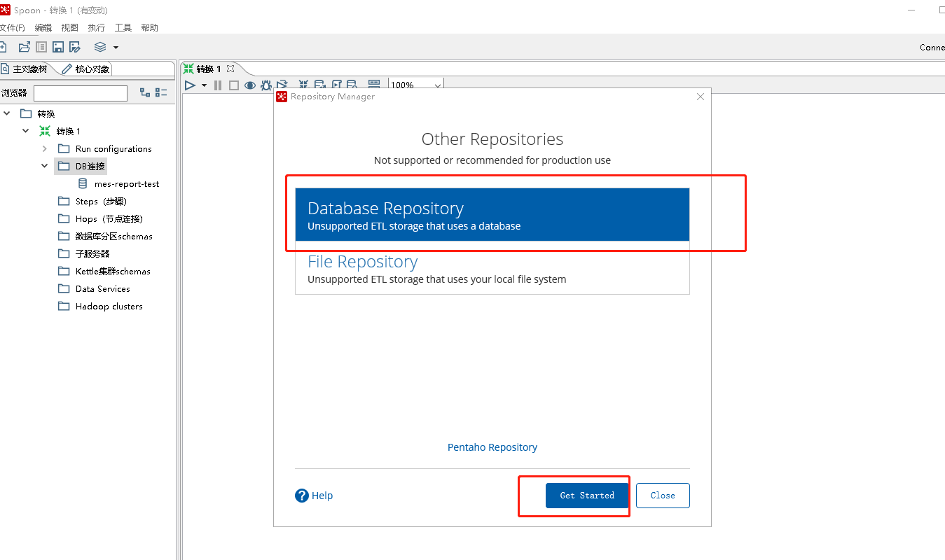Click the Pentaho Repository link
The width and height of the screenshot is (945, 560).
[x=492, y=447]
